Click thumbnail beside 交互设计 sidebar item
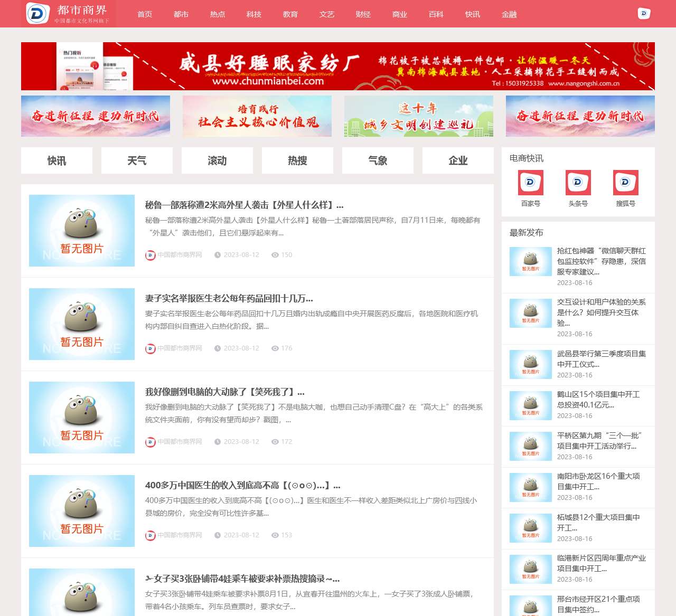This screenshot has width=676, height=616. coord(531,313)
